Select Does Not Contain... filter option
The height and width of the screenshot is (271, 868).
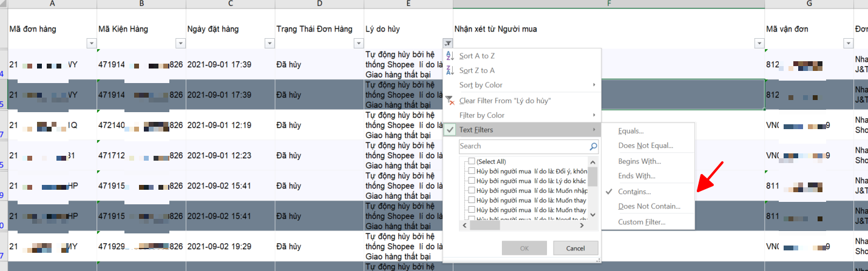click(x=649, y=207)
